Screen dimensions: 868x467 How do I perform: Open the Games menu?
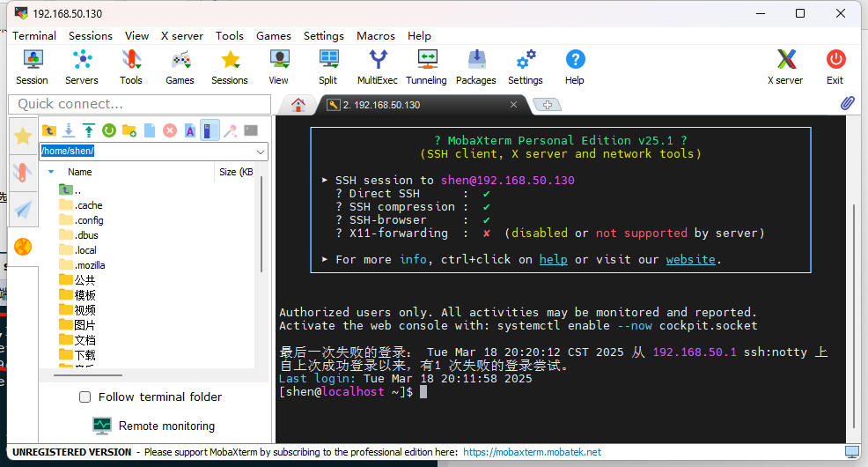[274, 36]
